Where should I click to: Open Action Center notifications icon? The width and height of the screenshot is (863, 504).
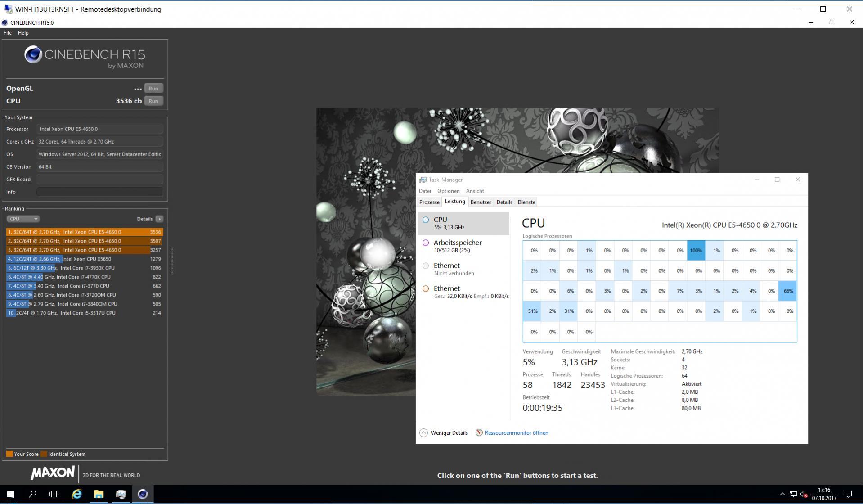[848, 494]
